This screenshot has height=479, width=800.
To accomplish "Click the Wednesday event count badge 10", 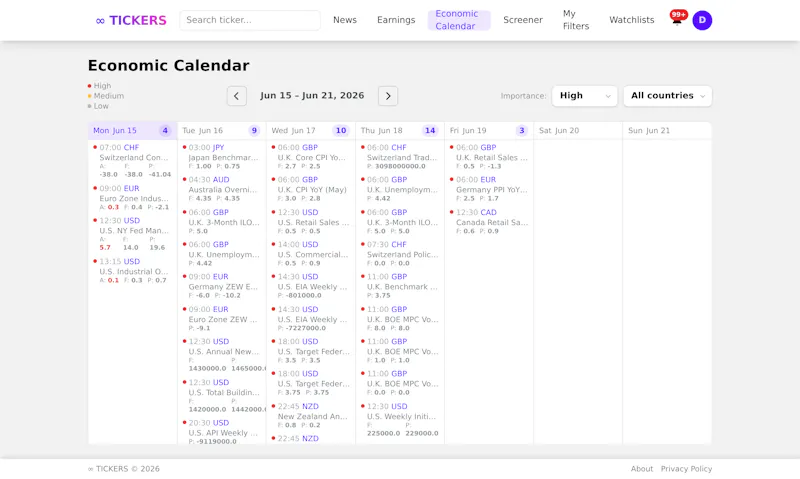I will coord(341,131).
